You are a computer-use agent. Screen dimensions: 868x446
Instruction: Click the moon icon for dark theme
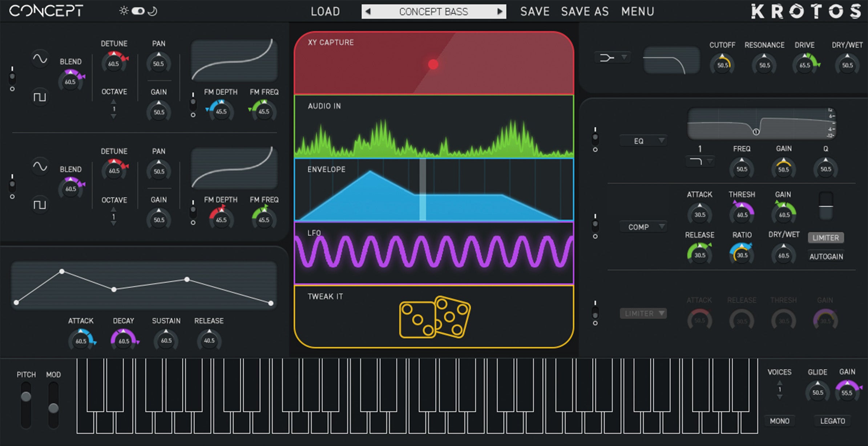tap(153, 11)
